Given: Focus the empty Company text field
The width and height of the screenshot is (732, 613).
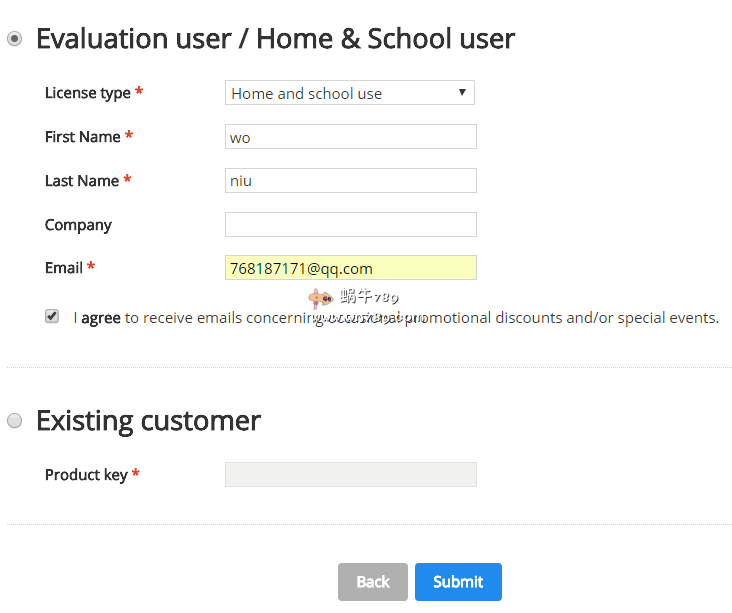Looking at the screenshot, I should [x=350, y=225].
